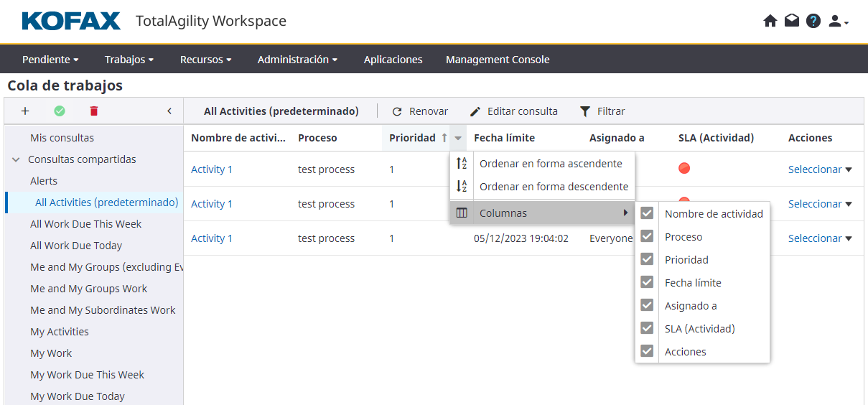Click the help question mark icon
The image size is (868, 405).
813,22
